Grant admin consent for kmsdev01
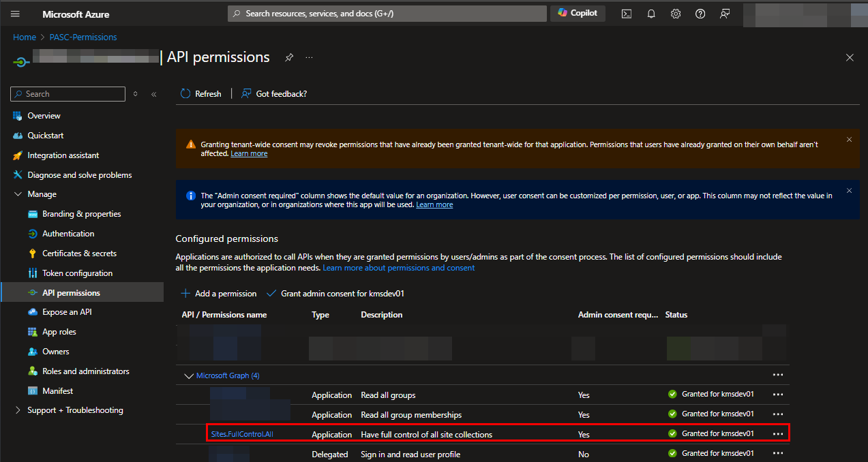This screenshot has width=868, height=462. click(336, 294)
